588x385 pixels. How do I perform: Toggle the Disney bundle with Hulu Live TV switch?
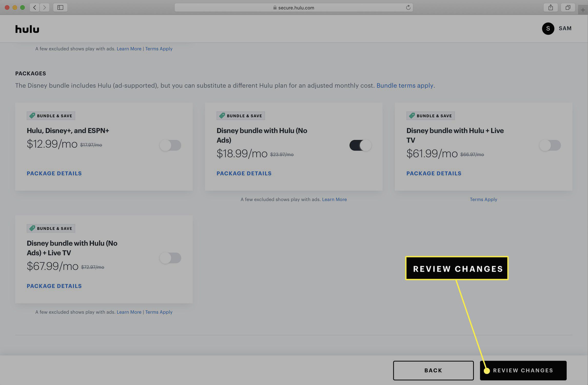pyautogui.click(x=550, y=145)
